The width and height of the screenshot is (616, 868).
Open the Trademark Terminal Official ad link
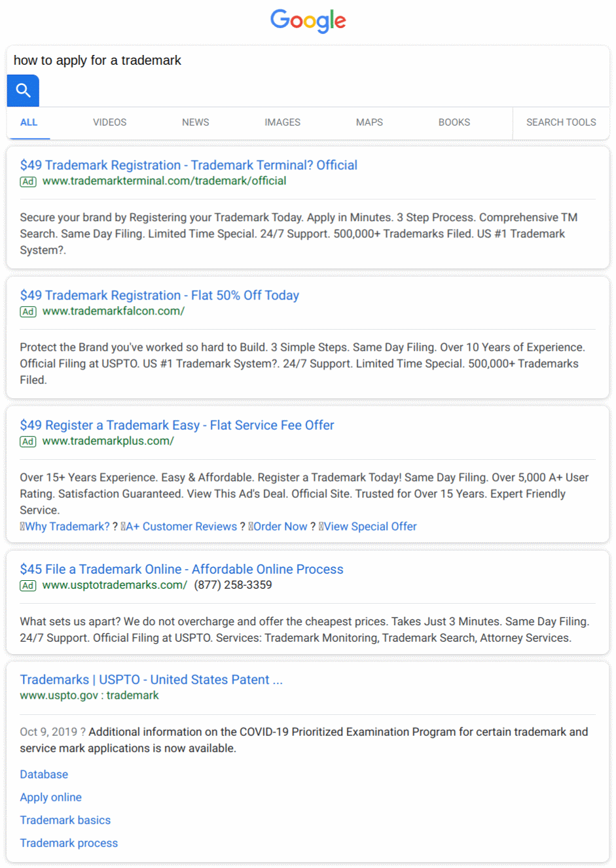(x=189, y=165)
